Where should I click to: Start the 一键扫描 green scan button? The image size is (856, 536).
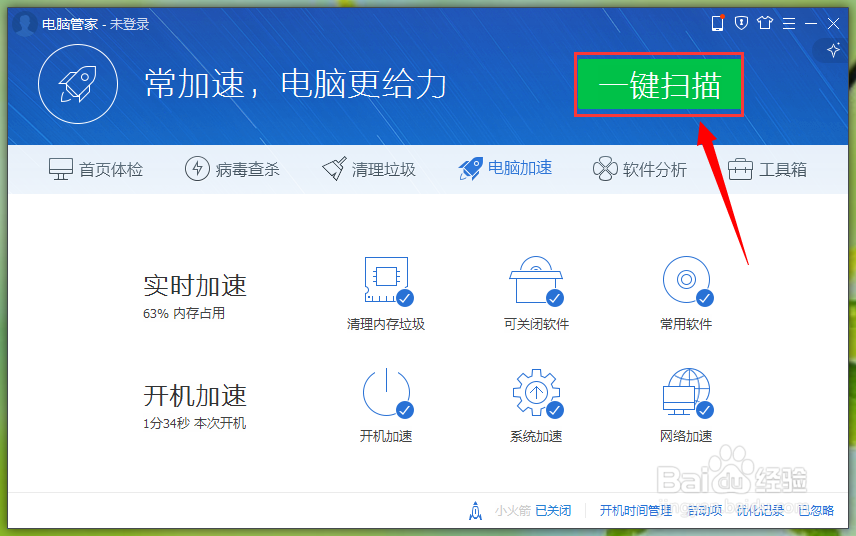click(x=659, y=85)
